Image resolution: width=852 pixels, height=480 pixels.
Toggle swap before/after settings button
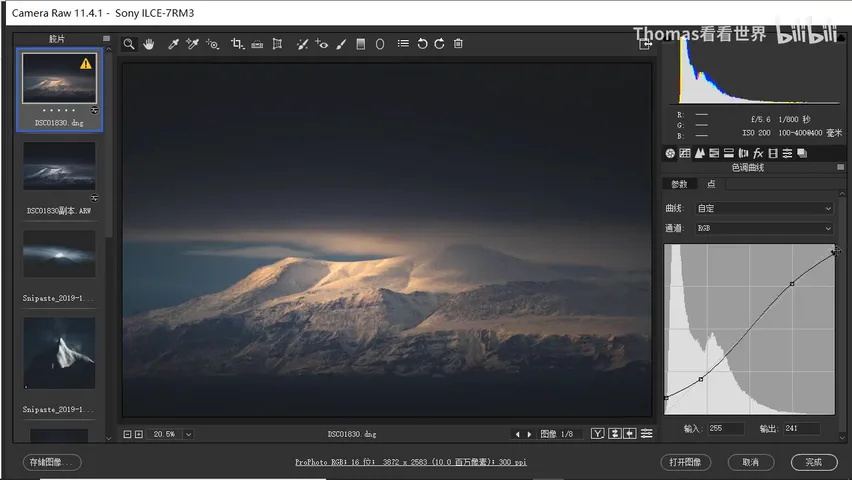pyautogui.click(x=615, y=433)
